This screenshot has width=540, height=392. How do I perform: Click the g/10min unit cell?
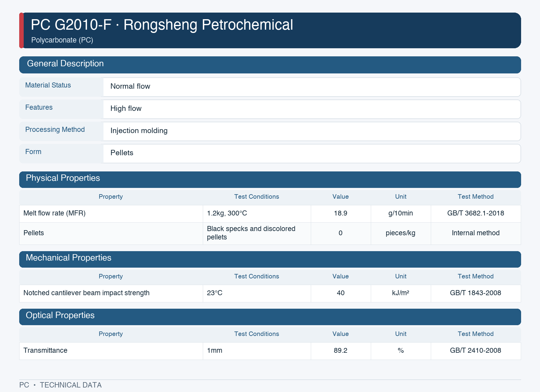point(401,213)
